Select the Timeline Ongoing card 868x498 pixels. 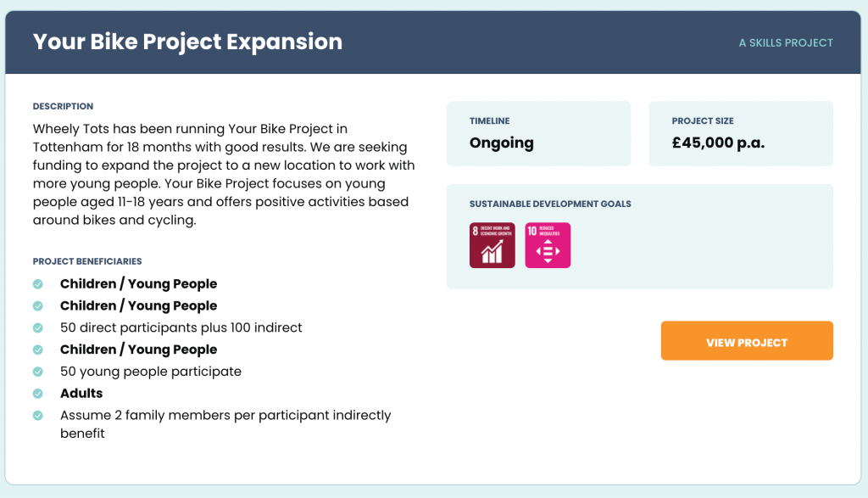[538, 133]
